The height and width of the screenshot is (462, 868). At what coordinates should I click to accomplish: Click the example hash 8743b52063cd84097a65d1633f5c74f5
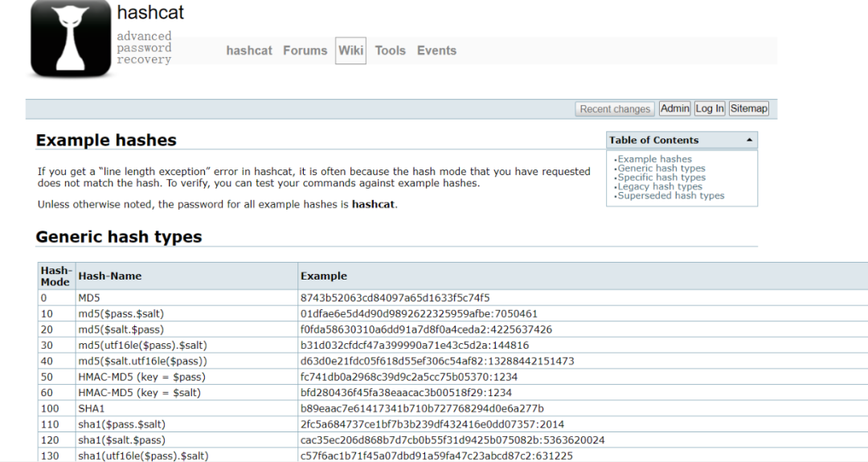coord(395,297)
